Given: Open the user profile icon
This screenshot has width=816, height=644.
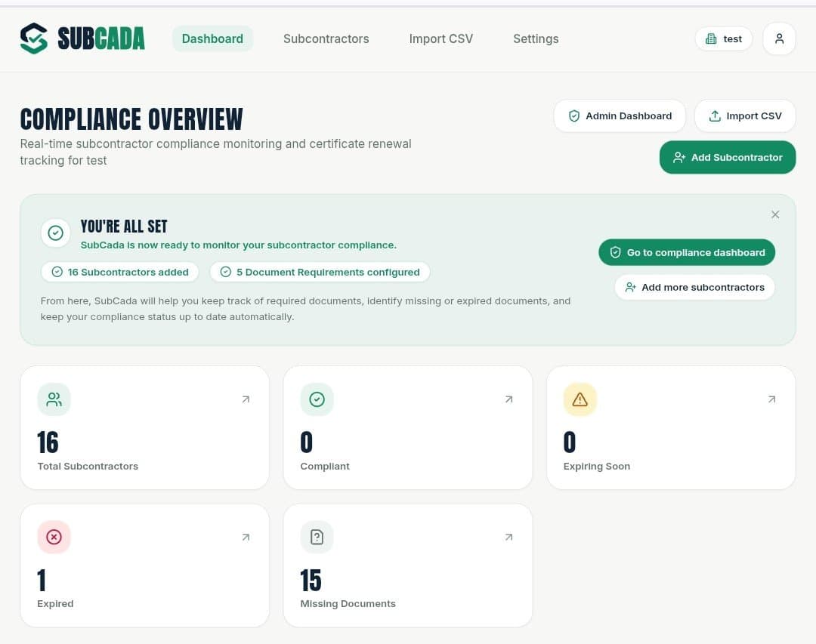Looking at the screenshot, I should [779, 39].
